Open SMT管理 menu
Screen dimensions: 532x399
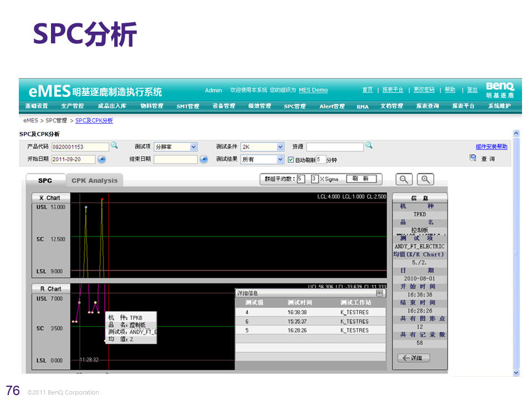click(188, 106)
